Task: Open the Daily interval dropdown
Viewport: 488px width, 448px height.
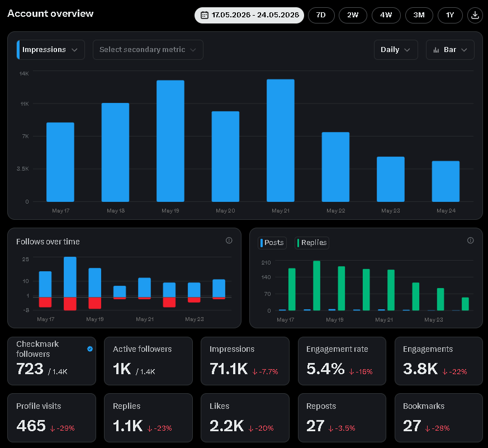Action: click(396, 50)
